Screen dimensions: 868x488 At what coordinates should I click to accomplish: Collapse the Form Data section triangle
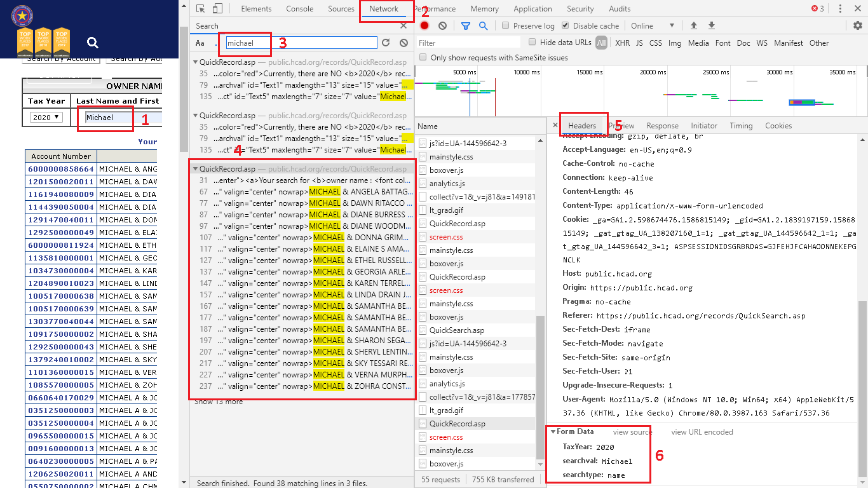click(x=553, y=431)
